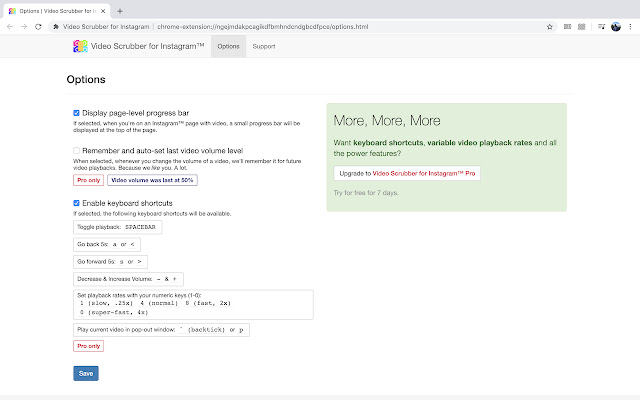640x400 pixels.
Task: Click the Go forward 5s shortcut box
Action: tap(111, 262)
